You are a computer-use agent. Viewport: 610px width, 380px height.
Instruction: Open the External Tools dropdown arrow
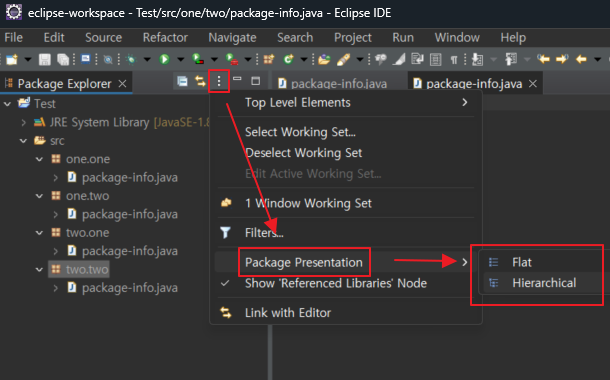tap(248, 60)
